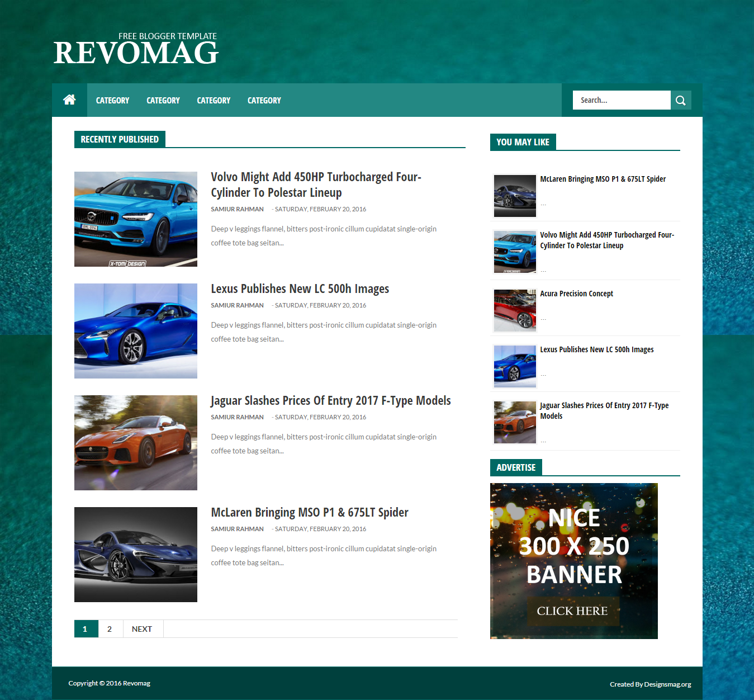Click Samiur Rahman author under Jaguar article

[237, 417]
